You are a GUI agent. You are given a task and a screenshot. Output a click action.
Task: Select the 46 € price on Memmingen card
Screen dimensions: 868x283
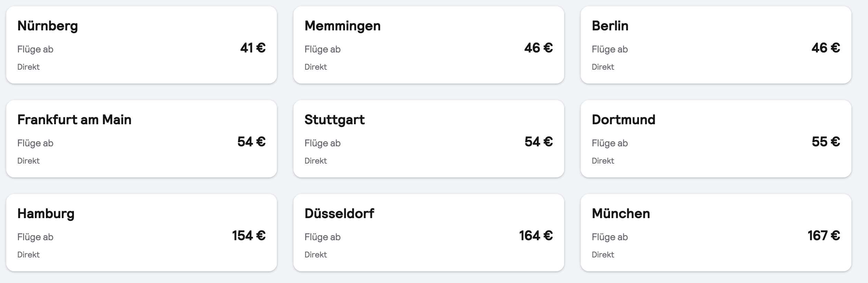coord(538,48)
